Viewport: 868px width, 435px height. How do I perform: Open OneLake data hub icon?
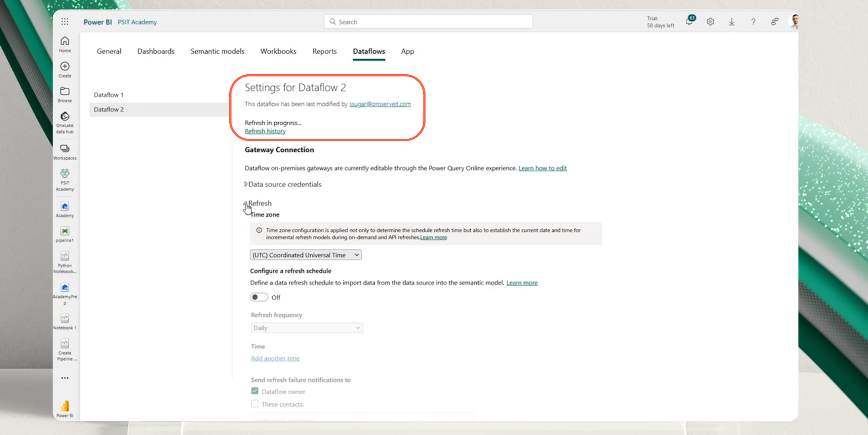coord(65,117)
